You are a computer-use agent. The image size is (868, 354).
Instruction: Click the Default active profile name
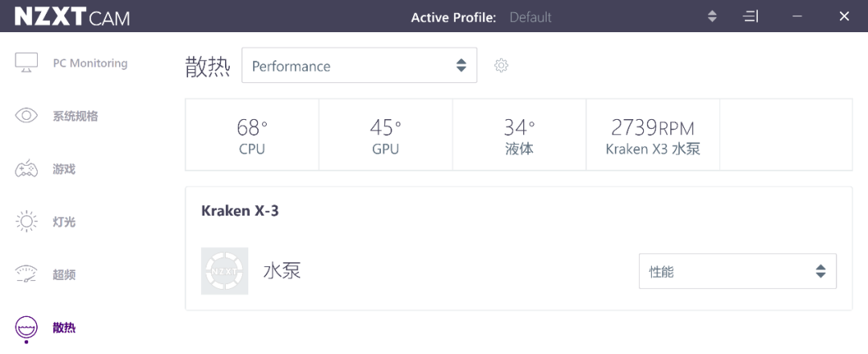[x=530, y=17]
